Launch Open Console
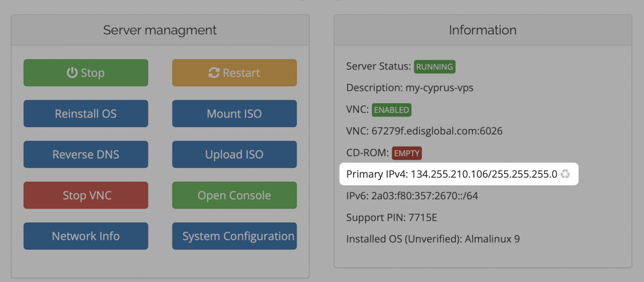 [x=234, y=195]
